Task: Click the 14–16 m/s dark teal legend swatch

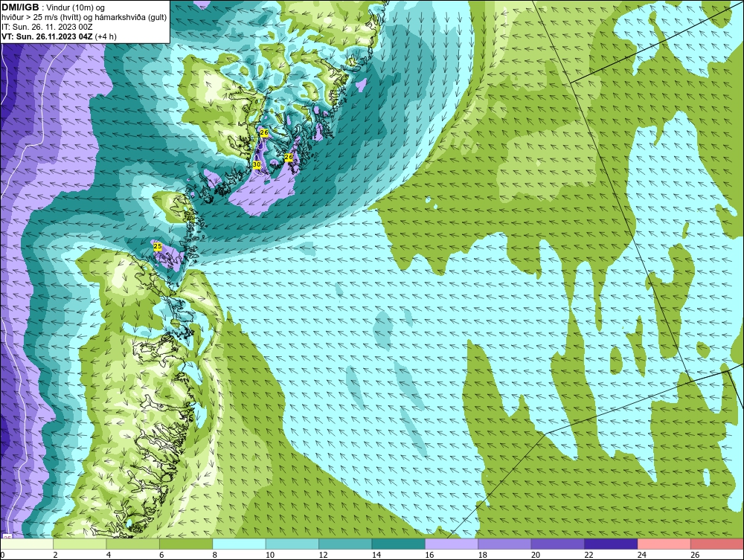Action: pos(399,544)
